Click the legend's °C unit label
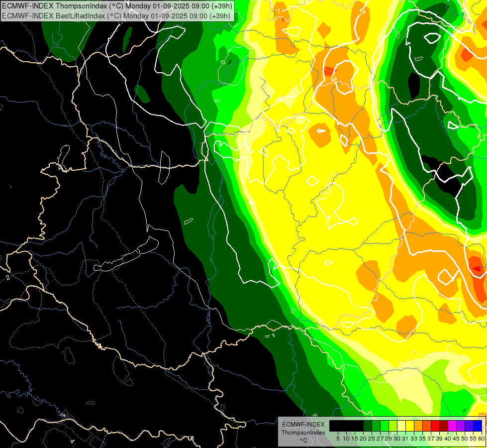487x448 pixels. (304, 440)
